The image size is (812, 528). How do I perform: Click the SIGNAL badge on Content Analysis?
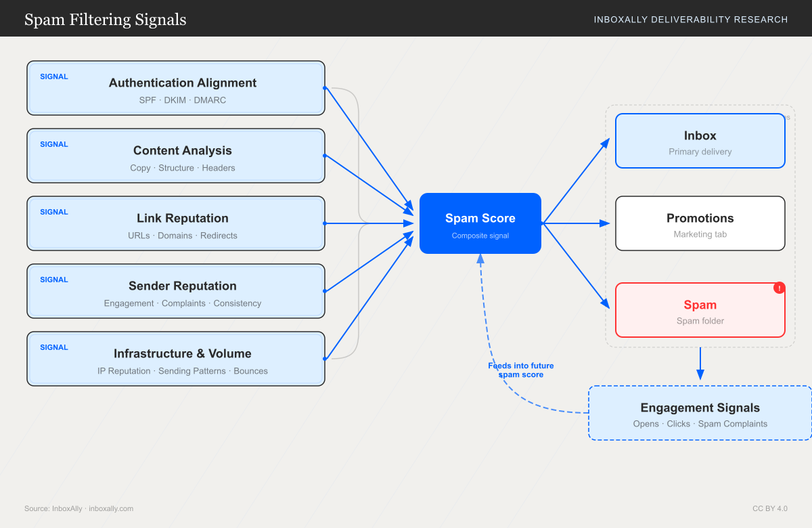click(53, 144)
